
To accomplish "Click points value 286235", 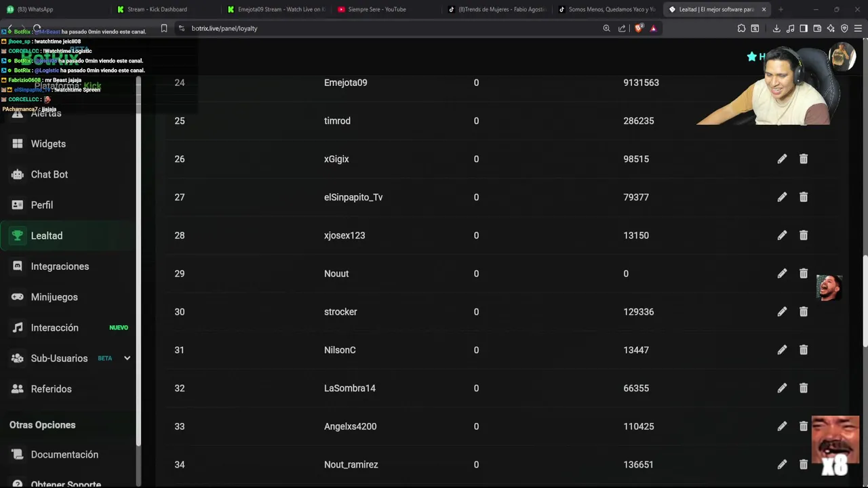I will pyautogui.click(x=639, y=121).
